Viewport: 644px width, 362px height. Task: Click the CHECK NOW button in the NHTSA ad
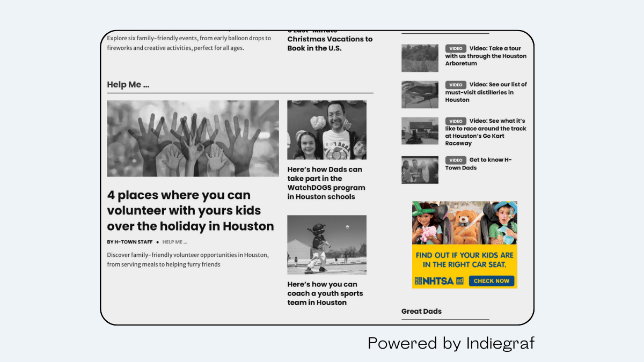point(492,281)
